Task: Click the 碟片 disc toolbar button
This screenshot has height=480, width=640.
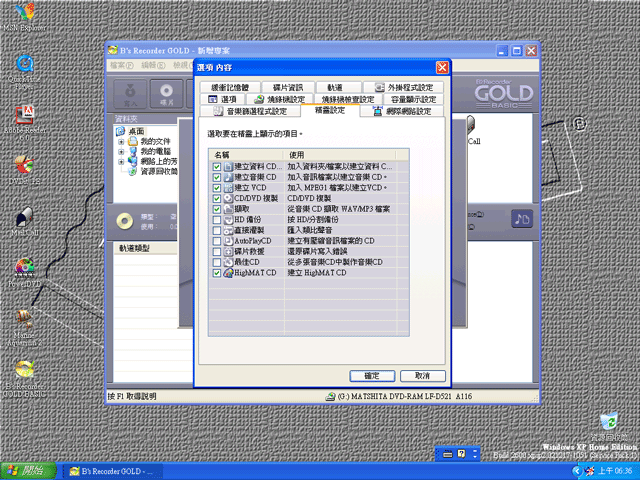Action: click(167, 94)
